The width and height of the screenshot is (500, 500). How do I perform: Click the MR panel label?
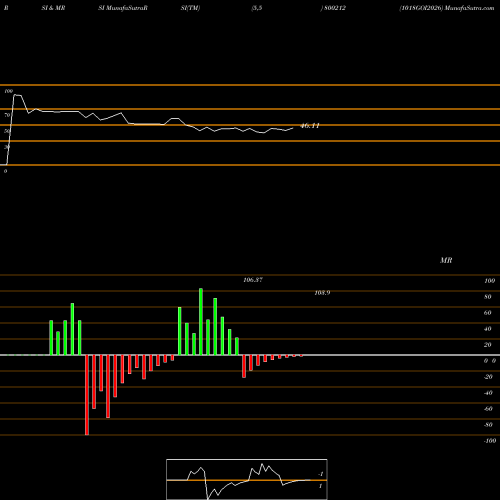pyautogui.click(x=446, y=260)
